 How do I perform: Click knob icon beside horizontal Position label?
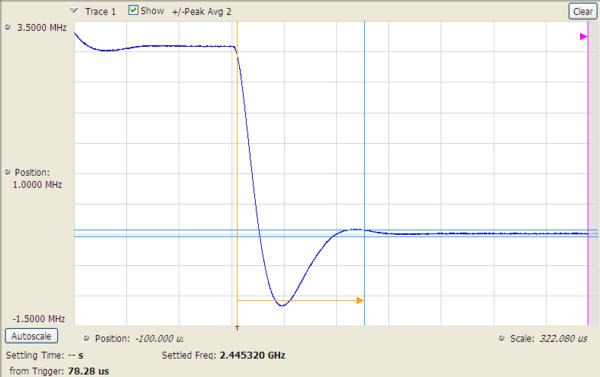tap(86, 338)
